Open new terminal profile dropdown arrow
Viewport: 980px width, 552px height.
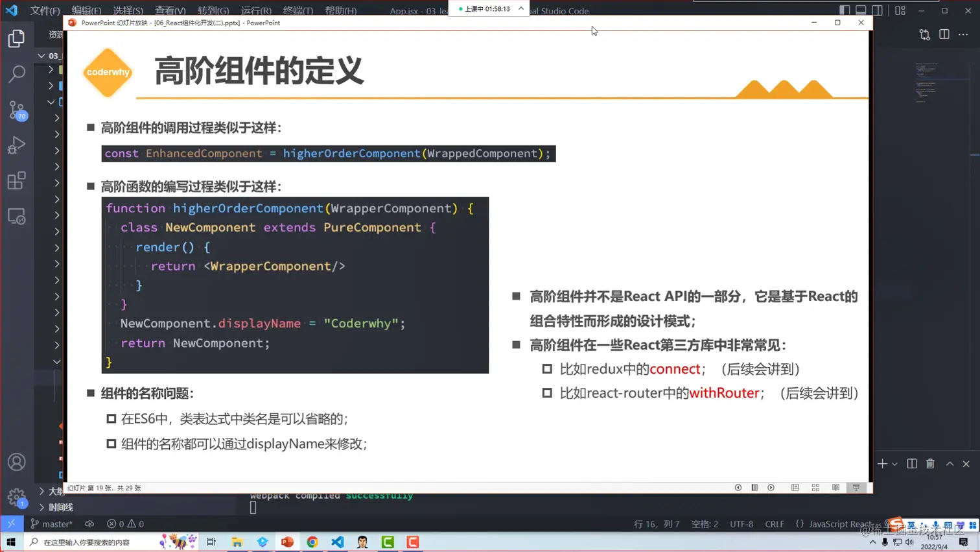894,464
